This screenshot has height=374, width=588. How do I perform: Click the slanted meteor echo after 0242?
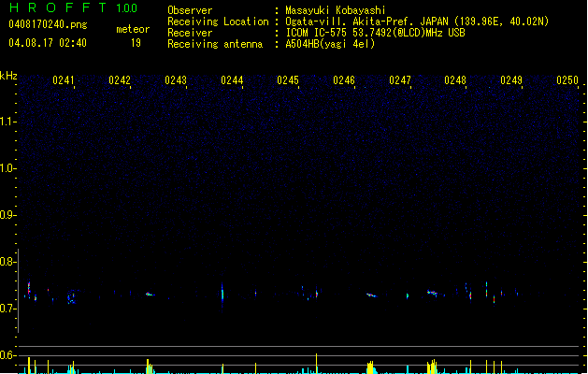[150, 295]
